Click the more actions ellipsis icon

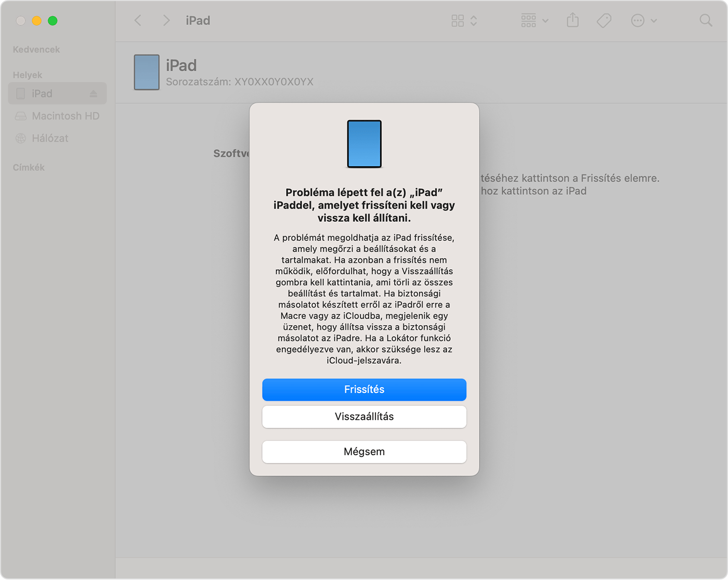637,20
